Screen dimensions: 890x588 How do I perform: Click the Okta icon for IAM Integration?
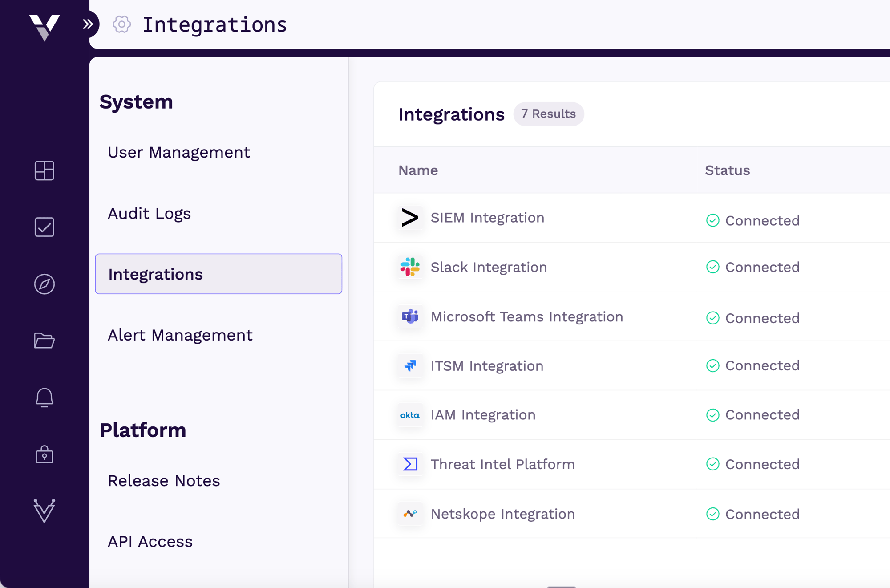tap(410, 415)
